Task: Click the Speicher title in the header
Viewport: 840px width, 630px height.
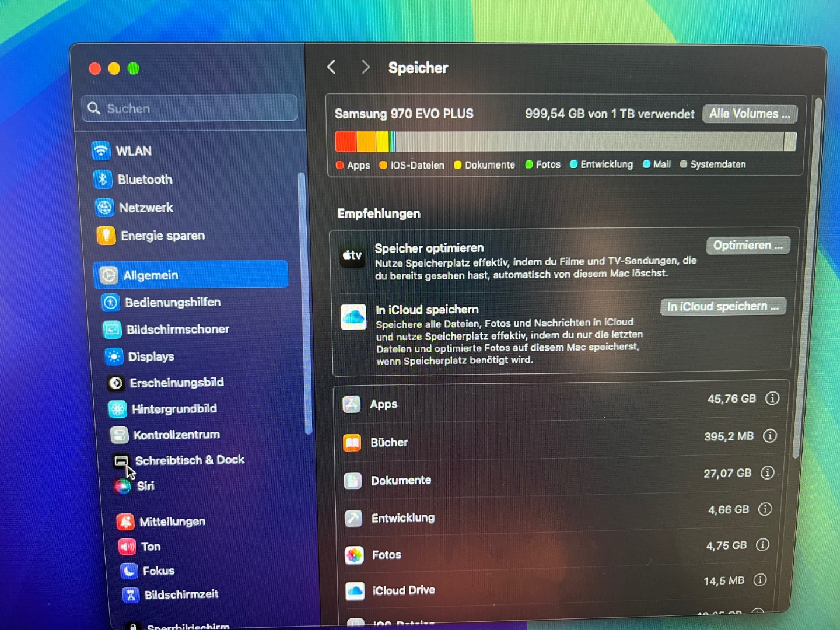Action: pyautogui.click(x=418, y=68)
